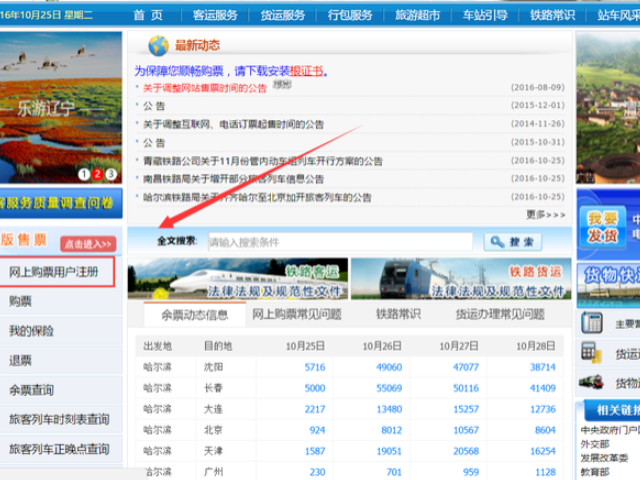Open the 我要发货 shipping icon
640x480 pixels.
pyautogui.click(x=602, y=227)
